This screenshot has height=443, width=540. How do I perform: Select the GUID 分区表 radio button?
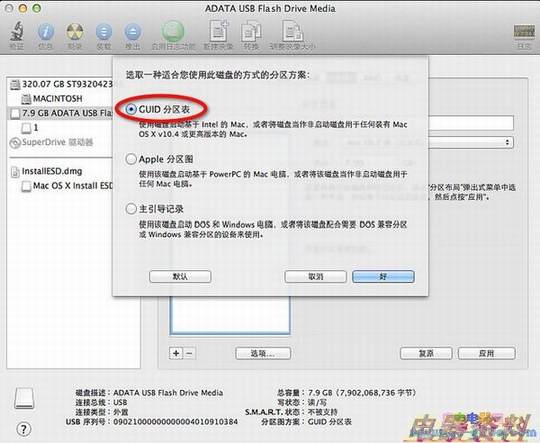click(x=131, y=110)
